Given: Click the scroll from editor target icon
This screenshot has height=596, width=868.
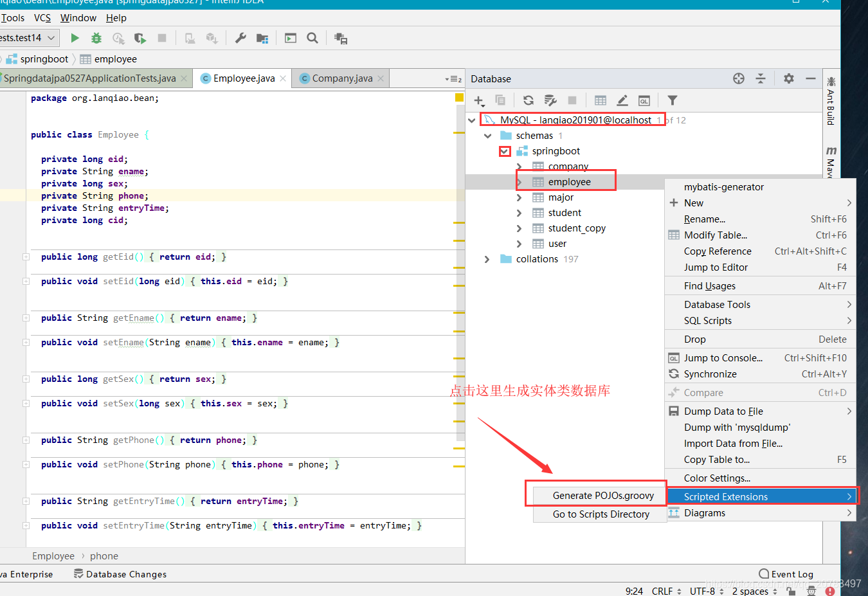Looking at the screenshot, I should tap(739, 78).
